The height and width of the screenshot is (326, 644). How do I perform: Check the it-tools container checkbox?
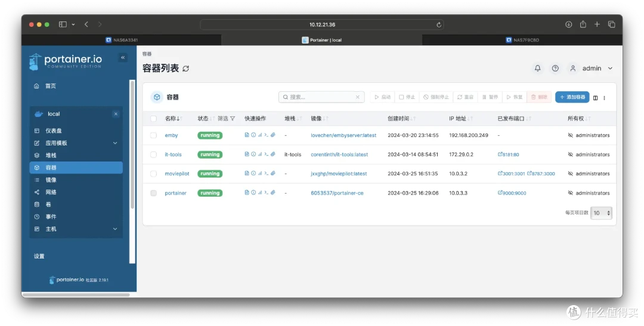[x=153, y=154]
